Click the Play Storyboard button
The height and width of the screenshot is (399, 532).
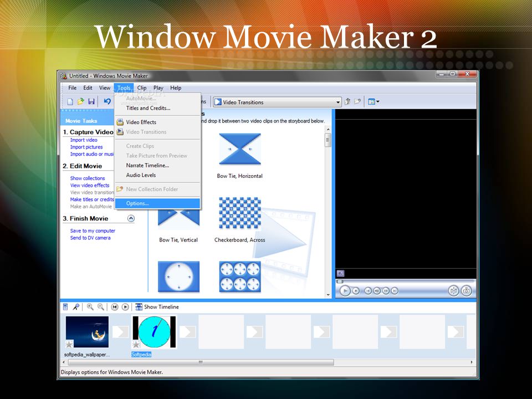[125, 307]
